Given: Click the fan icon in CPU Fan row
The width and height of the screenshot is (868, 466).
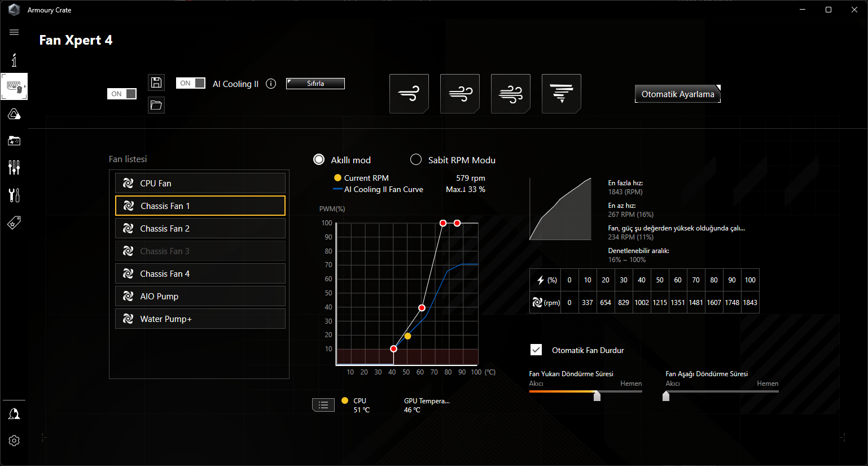Looking at the screenshot, I should coord(128,183).
